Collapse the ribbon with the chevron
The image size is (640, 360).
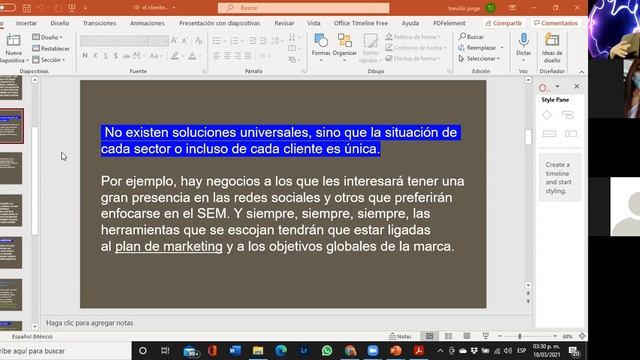click(x=581, y=72)
